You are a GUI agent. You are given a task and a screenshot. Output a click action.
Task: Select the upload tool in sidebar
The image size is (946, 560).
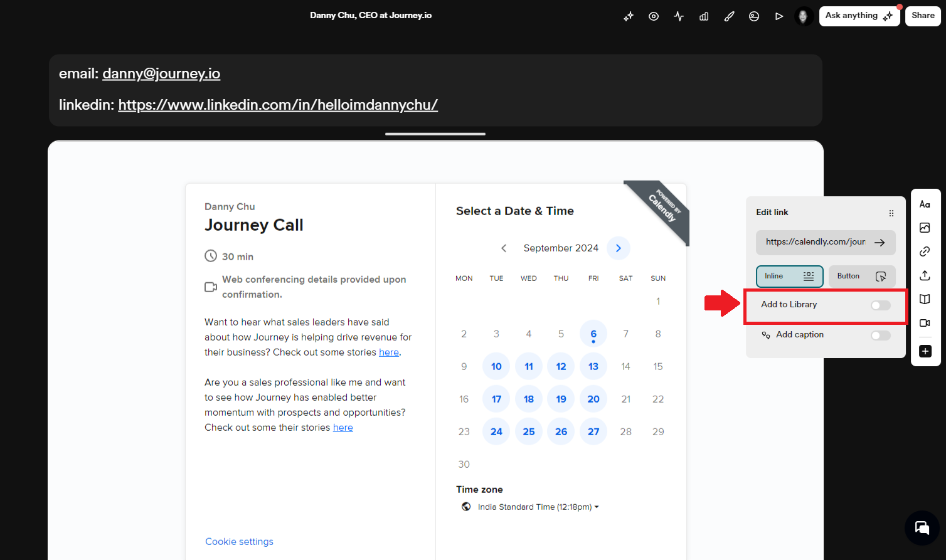pyautogui.click(x=925, y=276)
